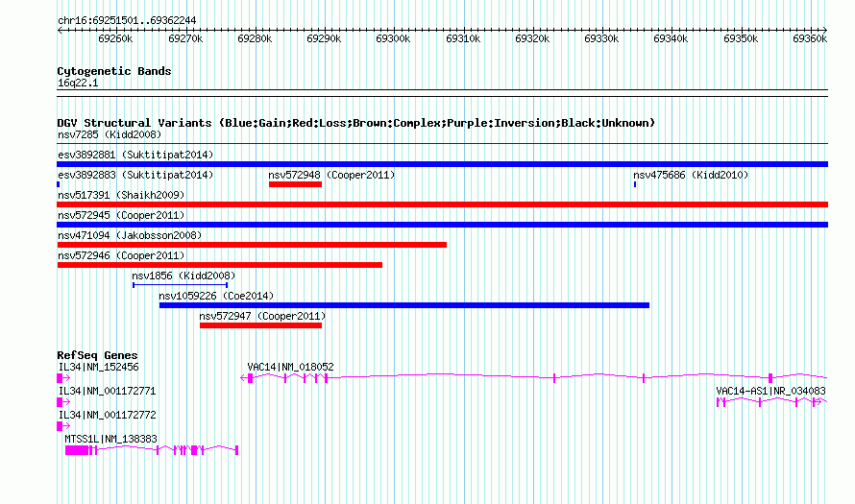The width and height of the screenshot is (855, 504).
Task: Select the IL34 NM_001172771 gene glyph
Action: (x=63, y=402)
